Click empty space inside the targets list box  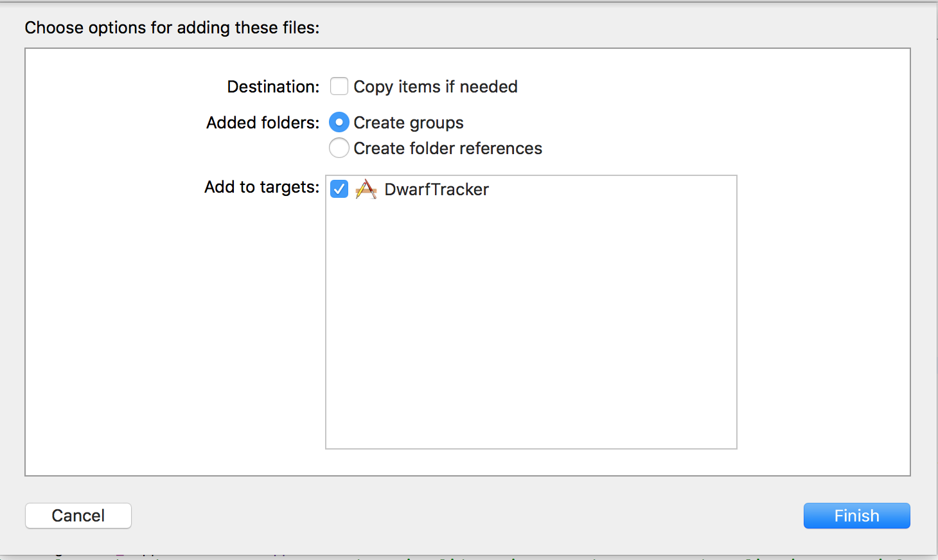tap(531, 321)
